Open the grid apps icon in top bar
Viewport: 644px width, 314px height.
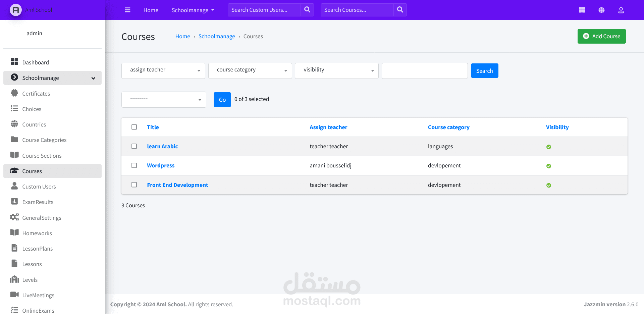[x=582, y=10]
